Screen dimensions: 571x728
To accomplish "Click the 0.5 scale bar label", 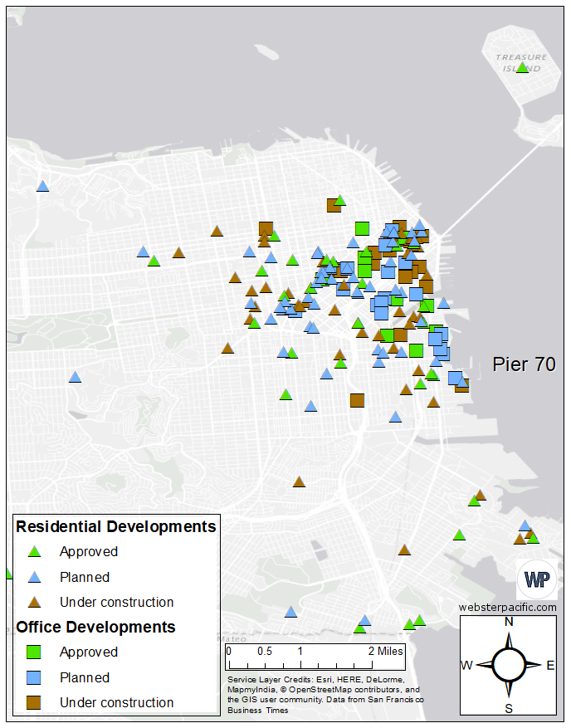I will tap(265, 652).
